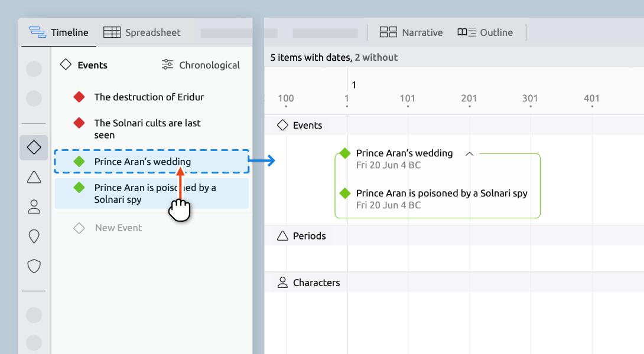Image resolution: width=644 pixels, height=354 pixels.
Task: Click Prince Aran's wedding on the timeline
Action: [x=404, y=153]
